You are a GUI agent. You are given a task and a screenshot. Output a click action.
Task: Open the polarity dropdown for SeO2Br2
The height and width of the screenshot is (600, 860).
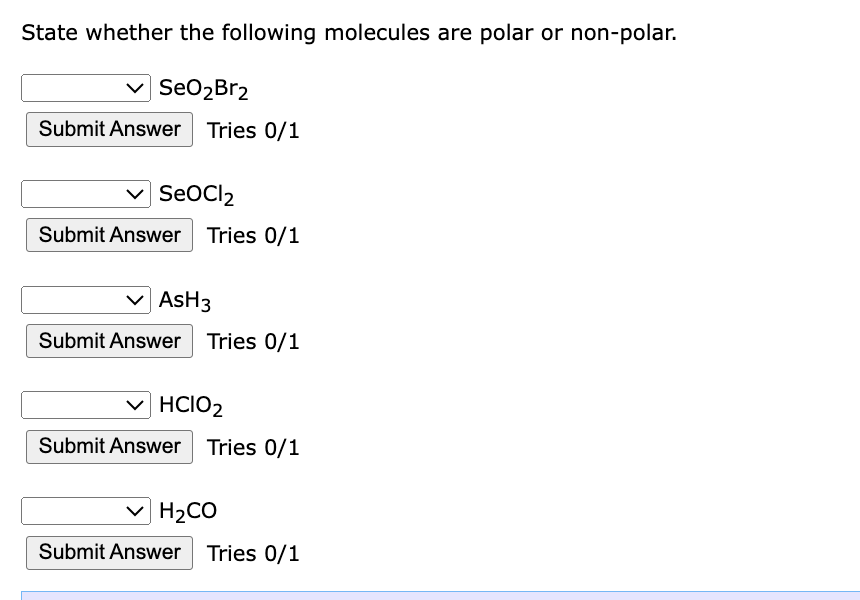pos(85,88)
